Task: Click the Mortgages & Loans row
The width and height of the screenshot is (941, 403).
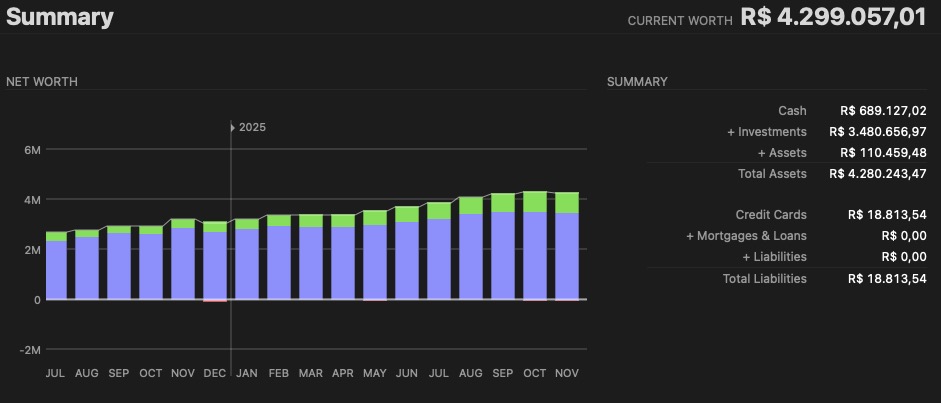Action: [746, 235]
